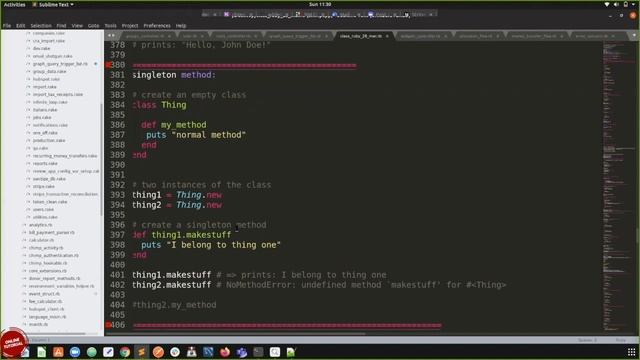Image resolution: width=640 pixels, height=360 pixels.
Task: Open import.rake in the sidebar
Action: click(45, 87)
